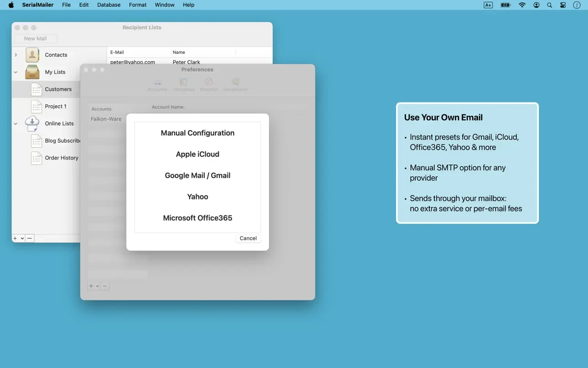
Task: Click the My Lists drawer icon
Action: 32,72
